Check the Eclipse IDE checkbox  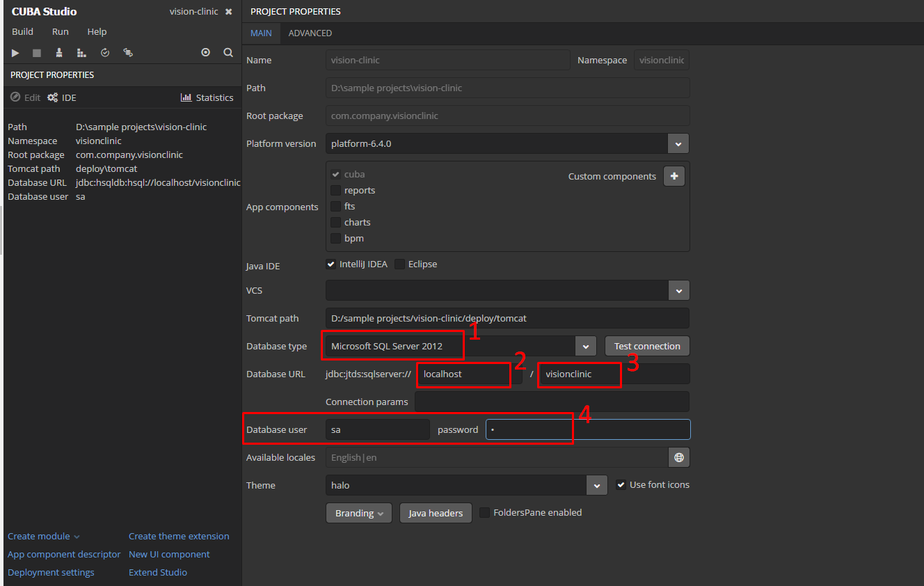(399, 264)
